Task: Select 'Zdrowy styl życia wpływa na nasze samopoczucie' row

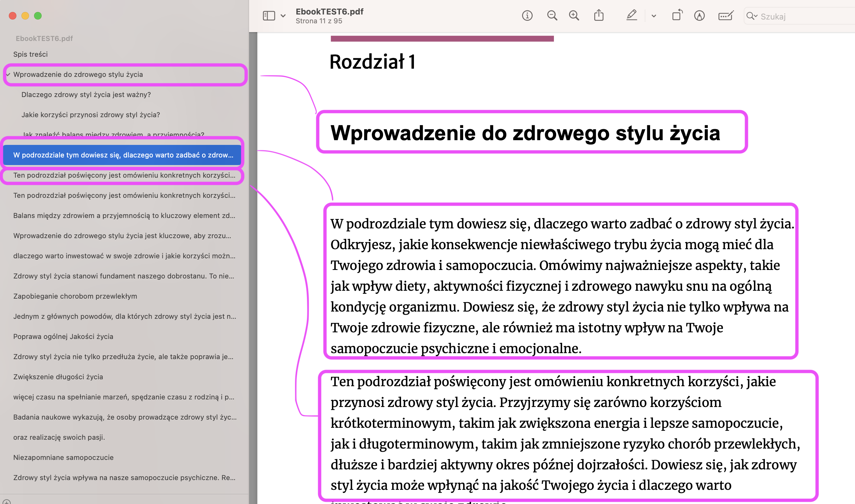Action: pos(125,478)
